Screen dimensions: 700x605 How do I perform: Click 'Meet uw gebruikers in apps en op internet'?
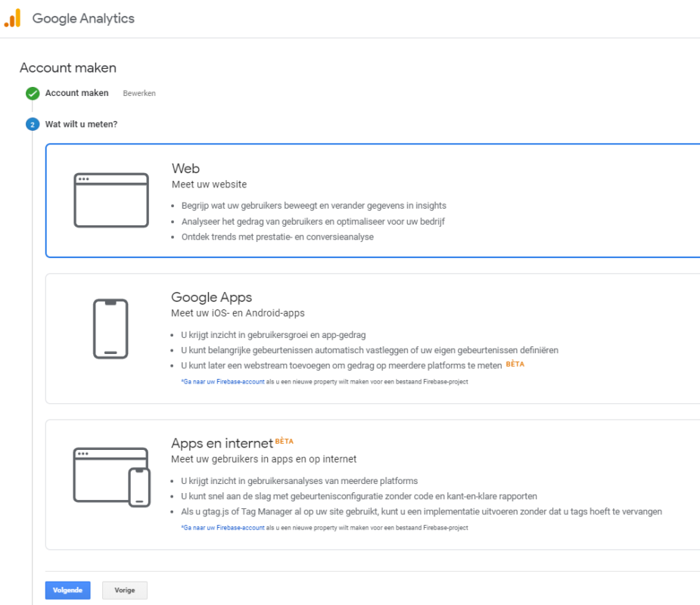pyautogui.click(x=264, y=459)
